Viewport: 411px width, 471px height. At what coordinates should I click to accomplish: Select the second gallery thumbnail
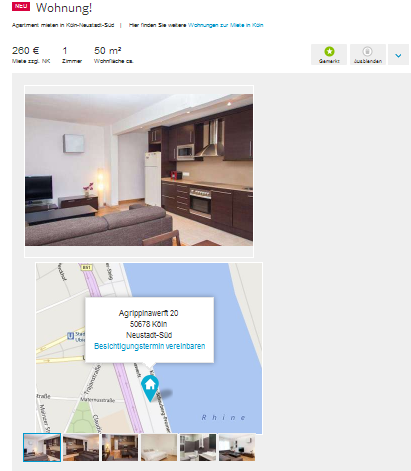click(x=81, y=447)
